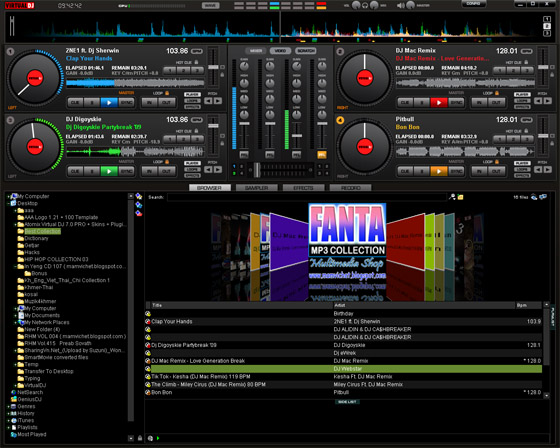Nudge deck 4 pitch bend right arrow

547,169
